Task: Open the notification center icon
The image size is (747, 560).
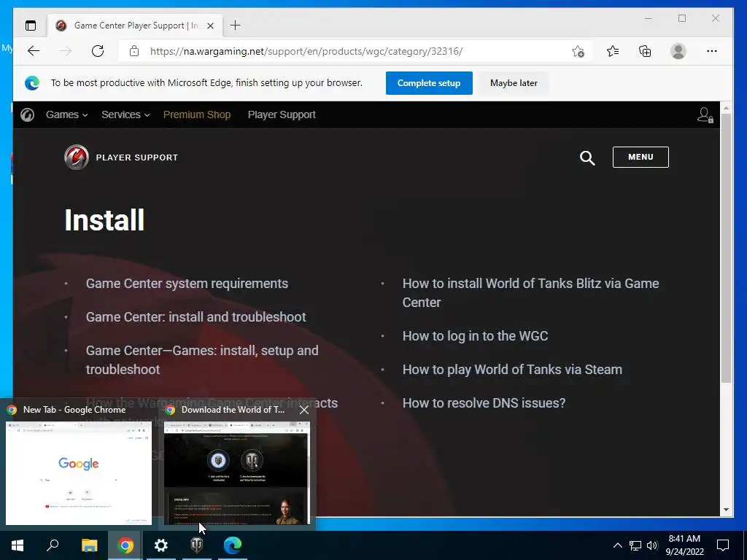Action: pyautogui.click(x=723, y=545)
